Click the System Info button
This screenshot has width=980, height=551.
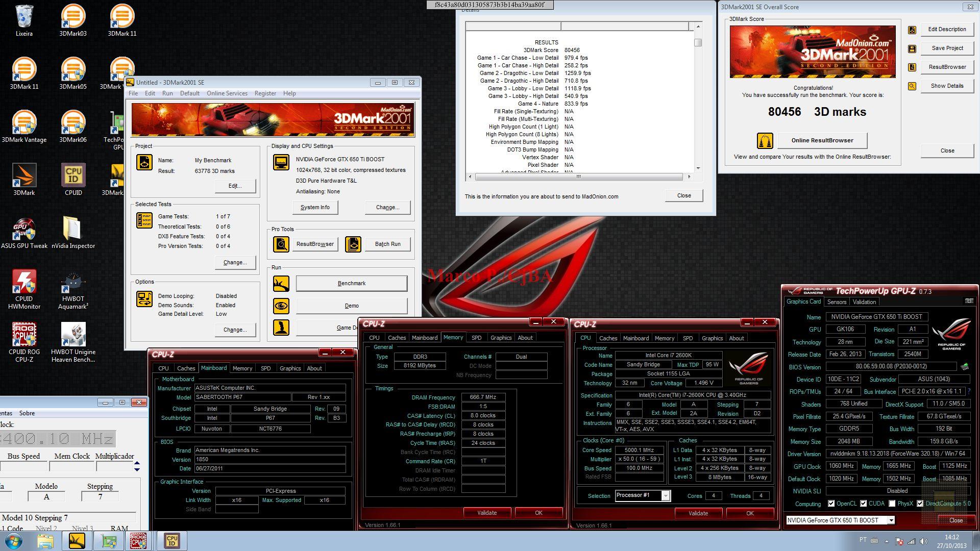[315, 208]
